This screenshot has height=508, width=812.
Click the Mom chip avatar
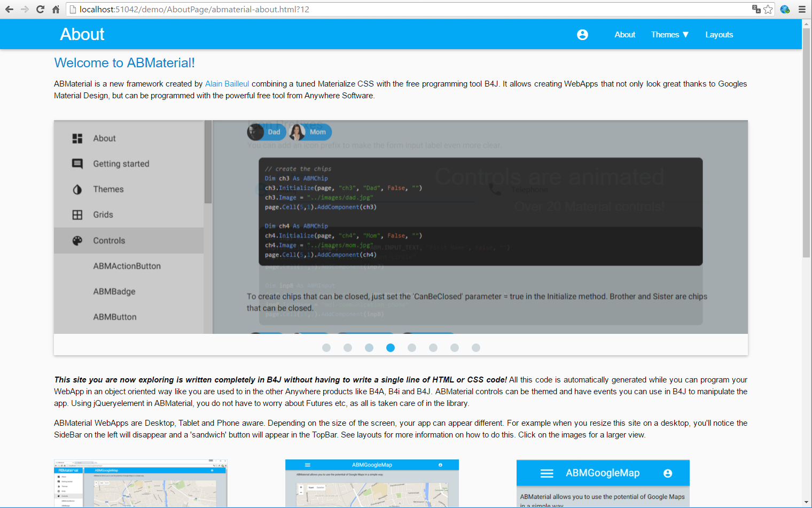pos(297,132)
